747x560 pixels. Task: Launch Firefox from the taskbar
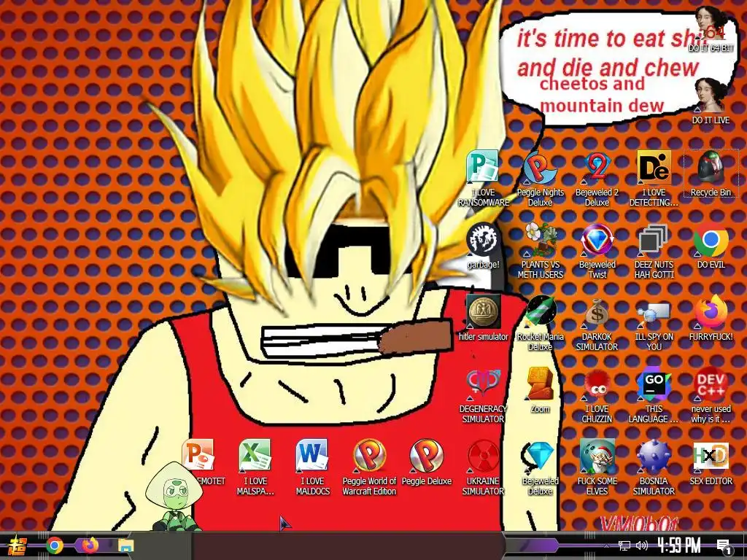[90, 545]
